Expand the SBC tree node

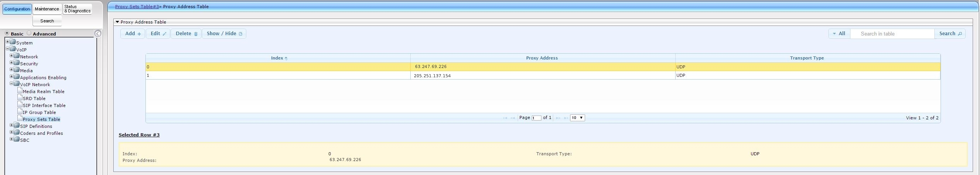coord(11,139)
